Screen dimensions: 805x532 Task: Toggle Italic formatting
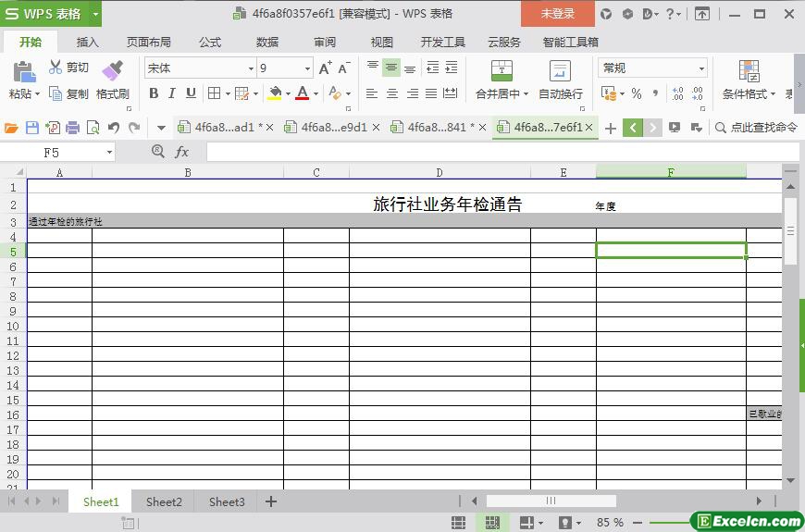pyautogui.click(x=172, y=93)
